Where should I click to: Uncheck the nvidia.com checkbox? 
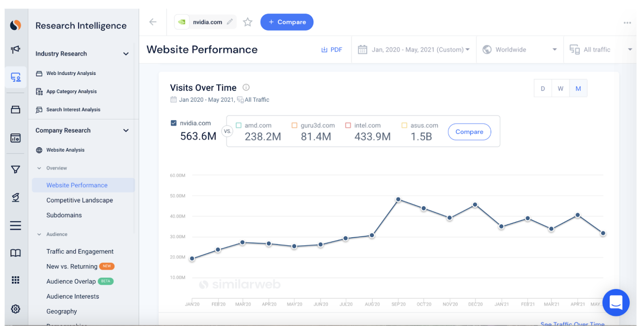[x=174, y=123]
